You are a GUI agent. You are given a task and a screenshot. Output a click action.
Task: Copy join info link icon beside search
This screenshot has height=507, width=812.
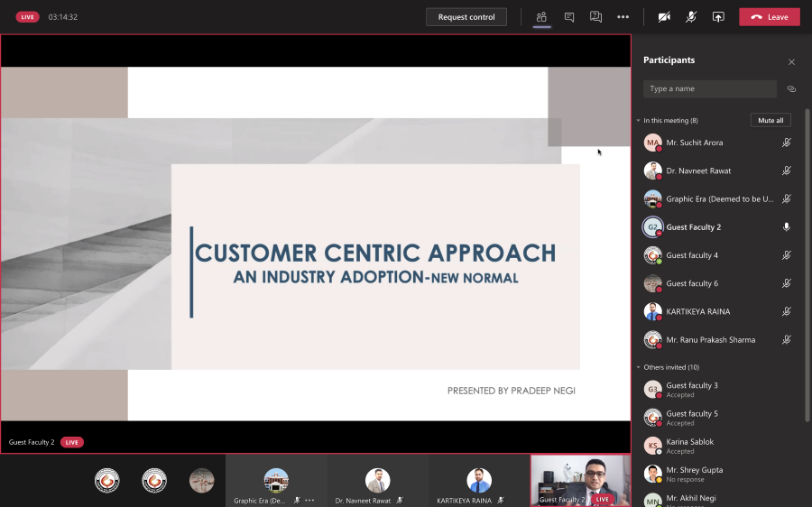click(x=791, y=89)
